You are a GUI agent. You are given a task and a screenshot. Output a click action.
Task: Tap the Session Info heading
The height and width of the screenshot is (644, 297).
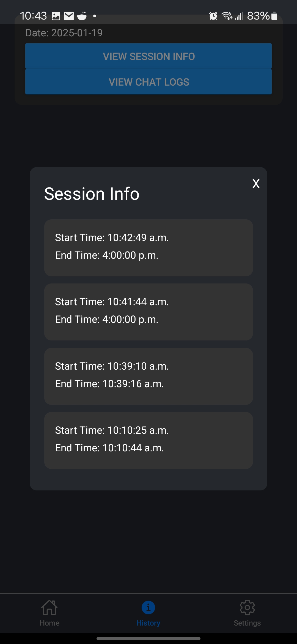point(92,194)
